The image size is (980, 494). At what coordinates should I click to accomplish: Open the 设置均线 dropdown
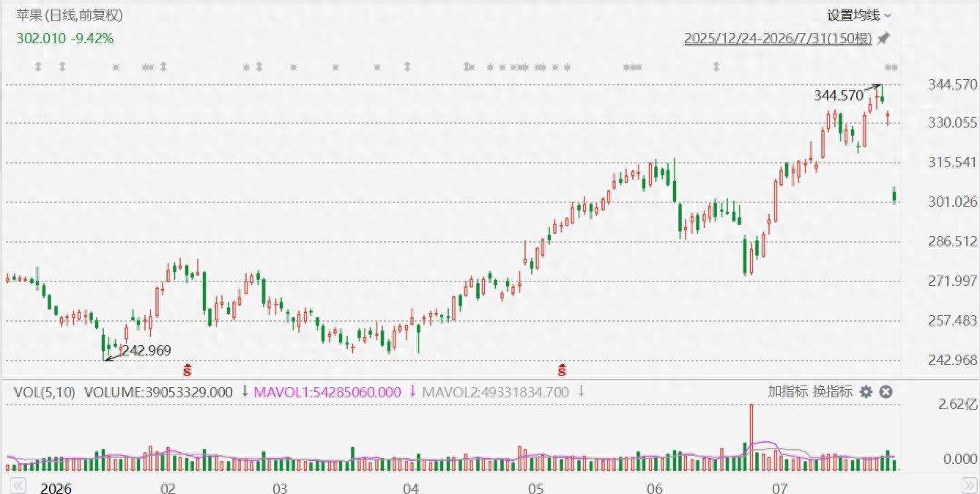click(x=860, y=15)
